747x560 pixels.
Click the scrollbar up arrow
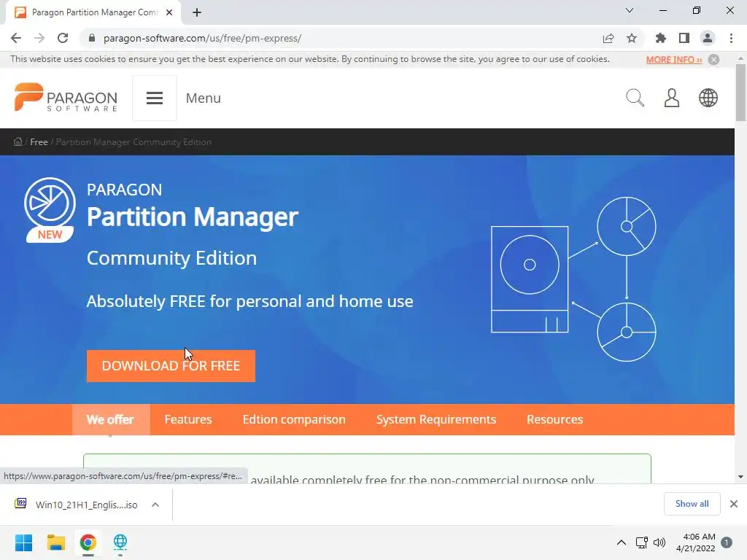pyautogui.click(x=740, y=58)
